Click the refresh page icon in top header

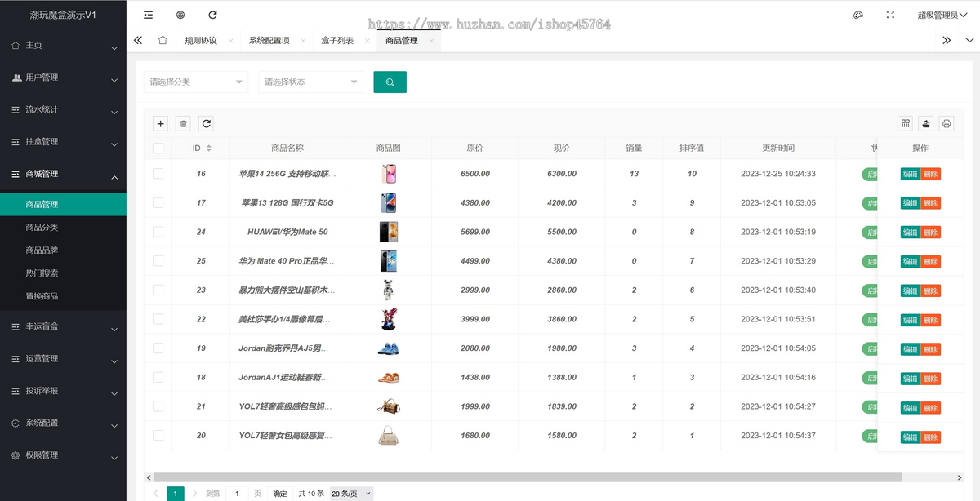point(213,15)
